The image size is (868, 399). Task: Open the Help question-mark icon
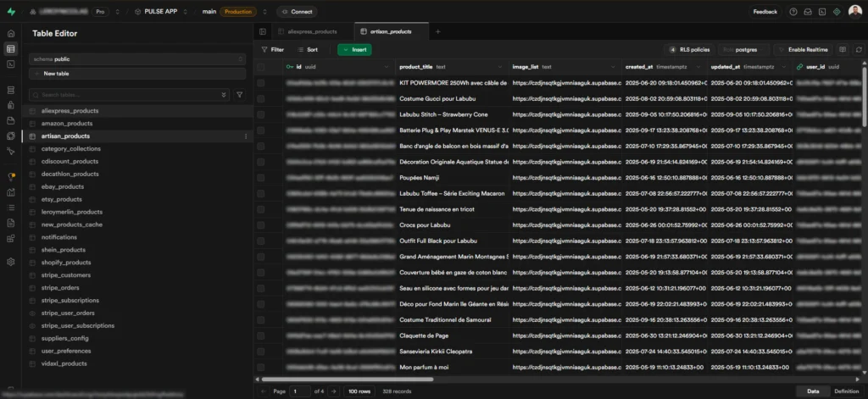(x=793, y=12)
